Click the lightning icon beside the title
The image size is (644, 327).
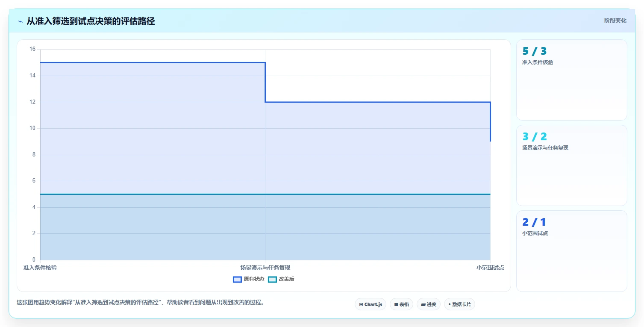[20, 21]
